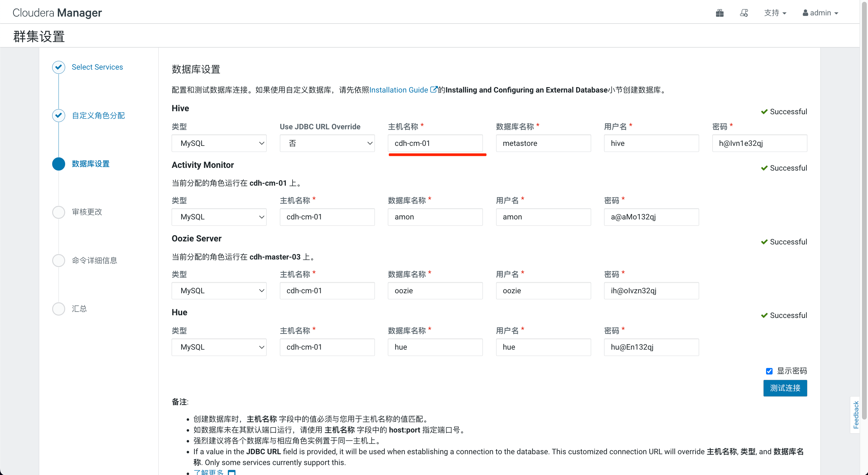Open Hive database type MySQL dropdown
The height and width of the screenshot is (475, 868).
pos(219,143)
